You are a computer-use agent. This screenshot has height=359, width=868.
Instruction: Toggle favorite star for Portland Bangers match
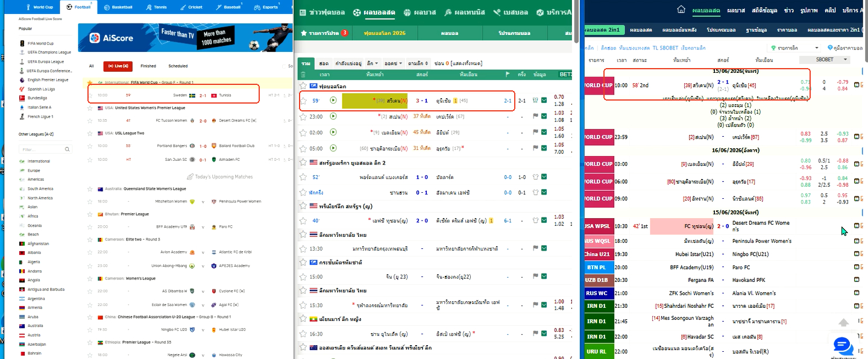pos(91,146)
